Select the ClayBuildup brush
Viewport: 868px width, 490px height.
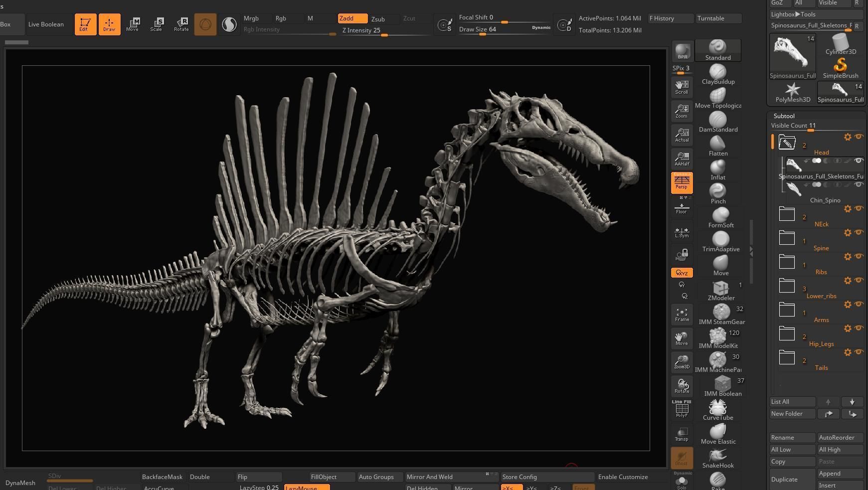click(x=718, y=74)
